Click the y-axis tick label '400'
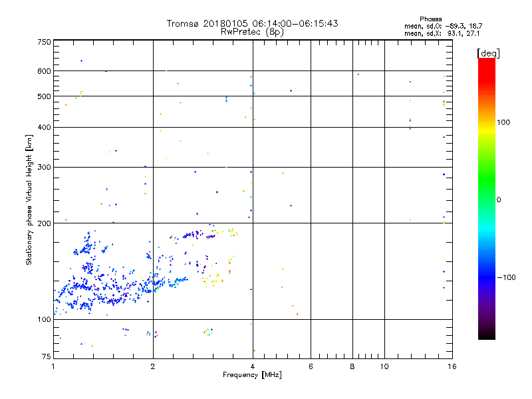The width and height of the screenshot is (532, 399). point(44,127)
